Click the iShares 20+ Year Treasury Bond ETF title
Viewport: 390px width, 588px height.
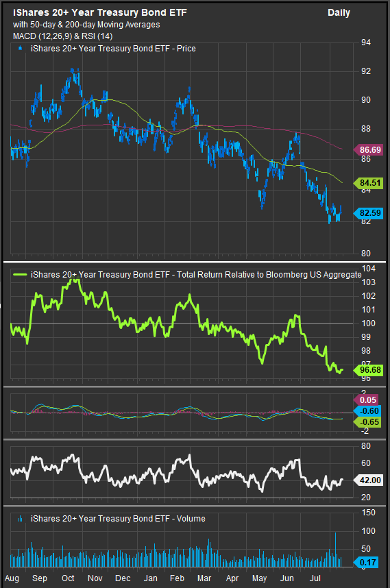click(100, 12)
